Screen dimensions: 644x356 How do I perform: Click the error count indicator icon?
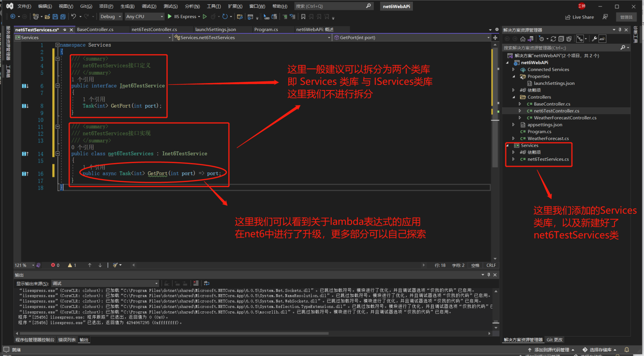(x=53, y=265)
